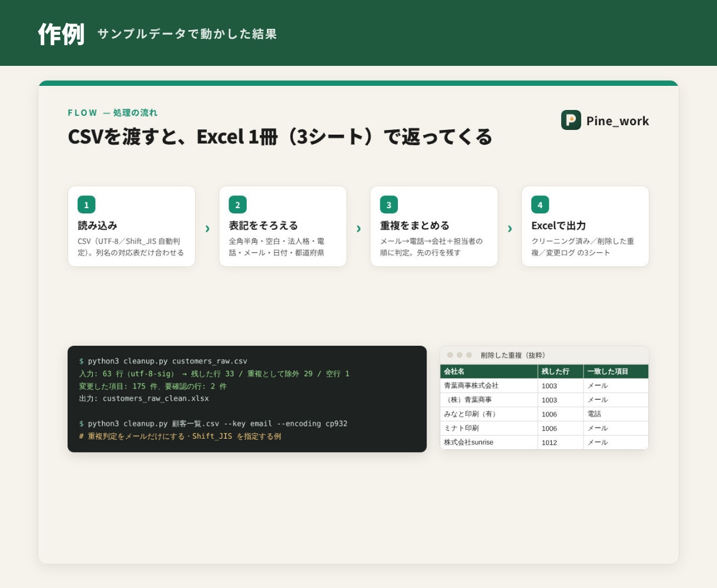The width and height of the screenshot is (717, 588).
Task: Click the CSV（UTF-8／Shift_JIS 自動判定） description
Action: coord(130,247)
